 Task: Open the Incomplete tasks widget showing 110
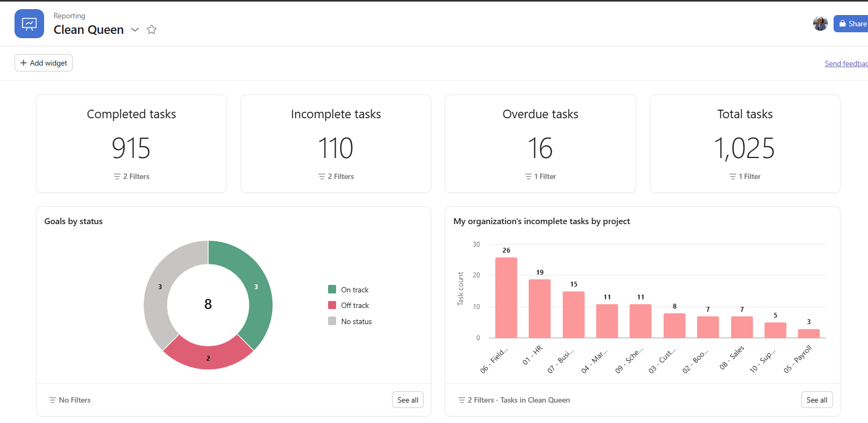coord(336,144)
